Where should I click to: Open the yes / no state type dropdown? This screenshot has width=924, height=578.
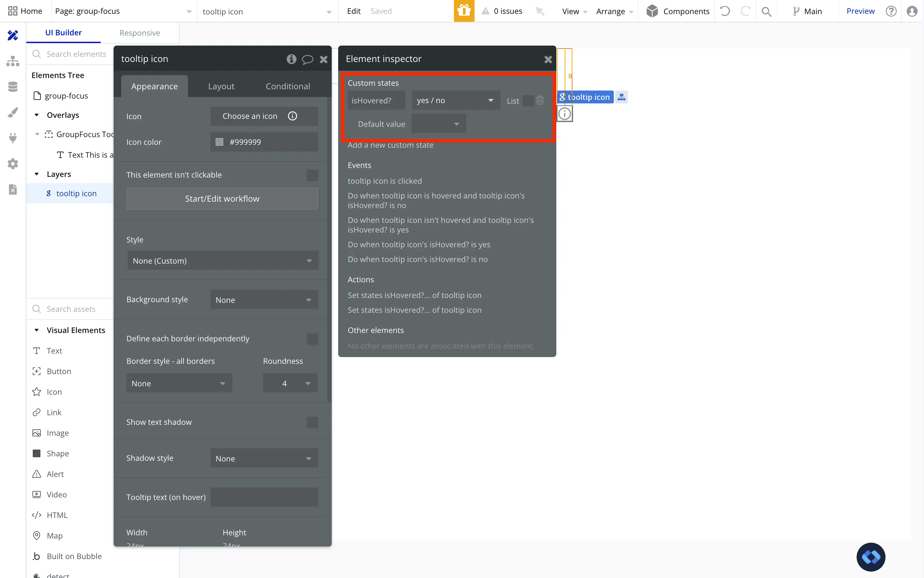[x=456, y=100]
